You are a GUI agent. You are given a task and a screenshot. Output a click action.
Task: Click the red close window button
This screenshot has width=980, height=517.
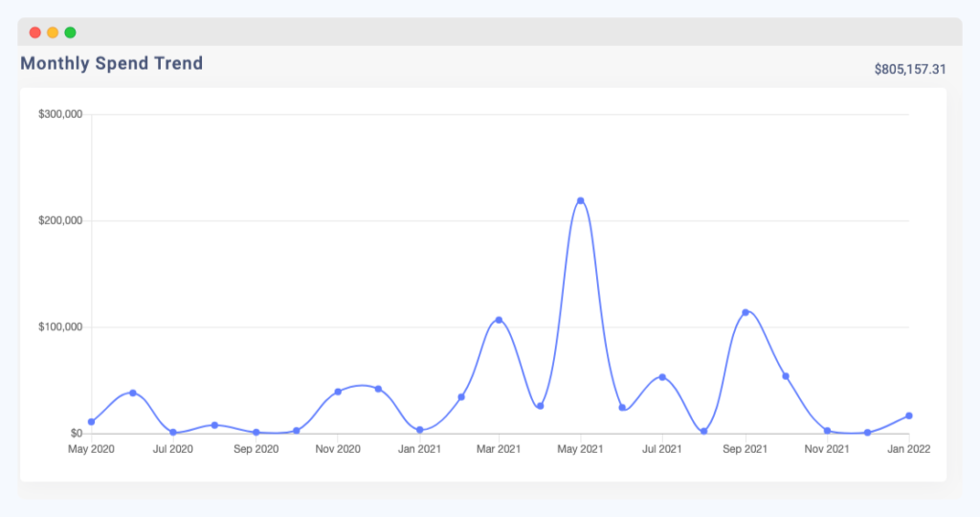coord(35,33)
